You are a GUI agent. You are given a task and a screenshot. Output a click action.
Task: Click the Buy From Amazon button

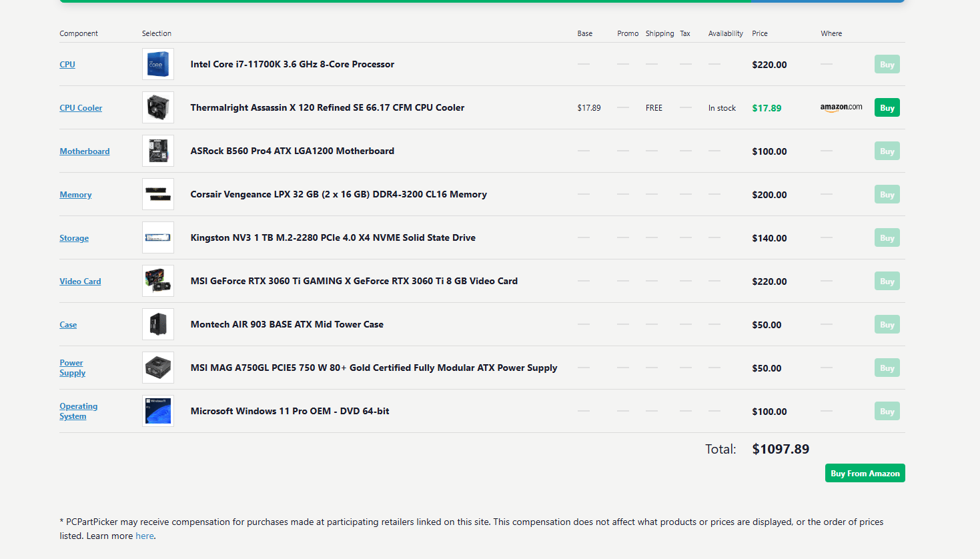click(865, 473)
